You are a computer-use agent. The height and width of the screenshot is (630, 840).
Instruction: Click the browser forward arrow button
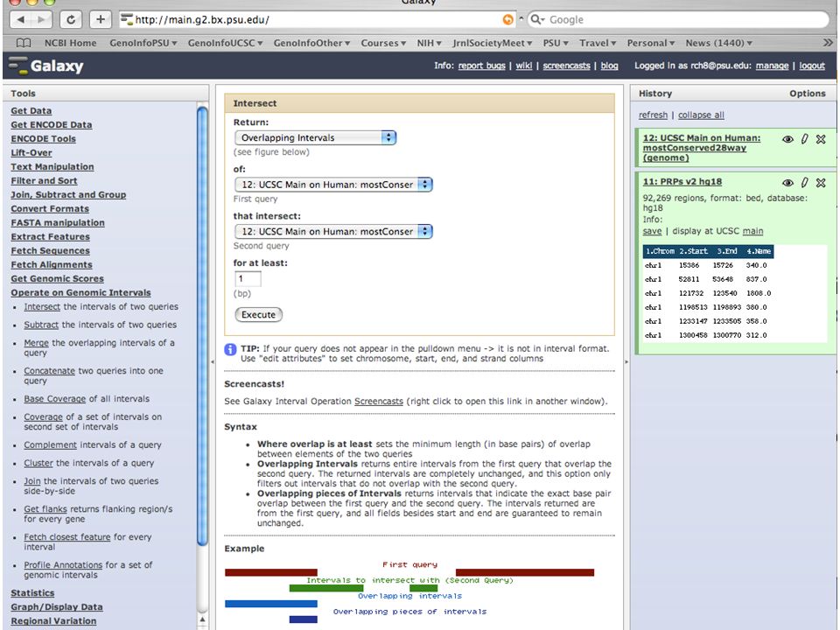[x=41, y=20]
